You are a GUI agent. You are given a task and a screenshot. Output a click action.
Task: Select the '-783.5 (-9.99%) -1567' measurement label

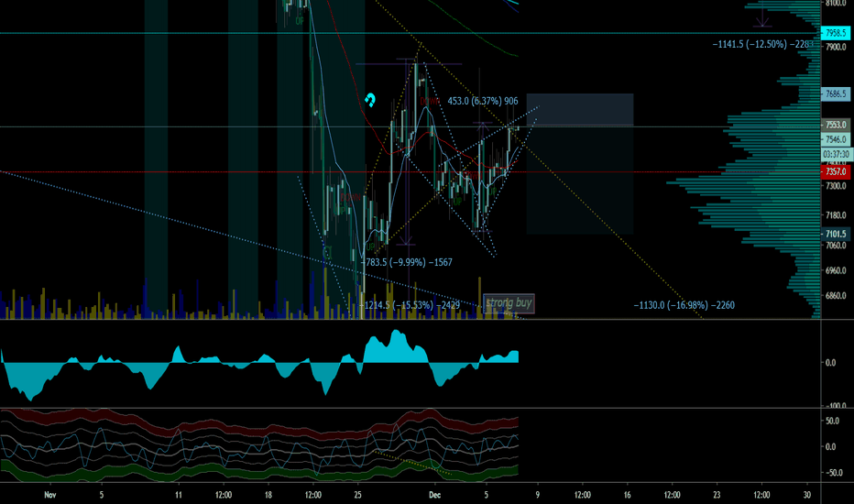406,262
